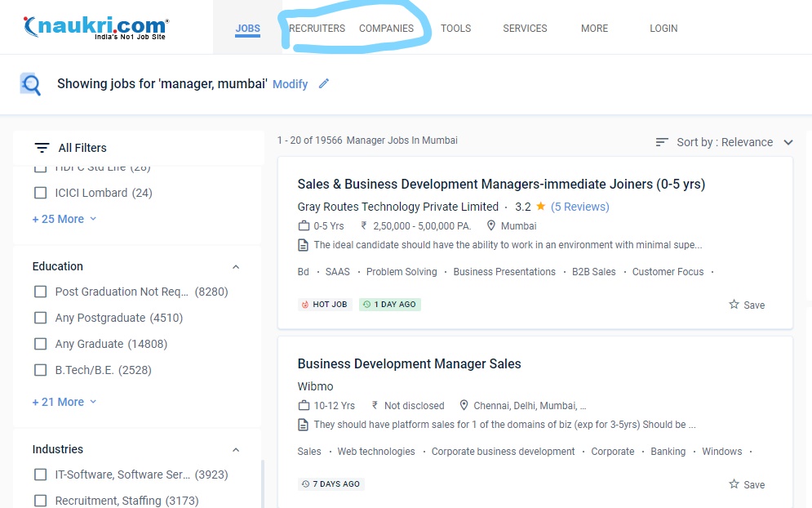Viewport: 812px width, 508px height.
Task: Click the SAAS skill tag
Action: [338, 272]
